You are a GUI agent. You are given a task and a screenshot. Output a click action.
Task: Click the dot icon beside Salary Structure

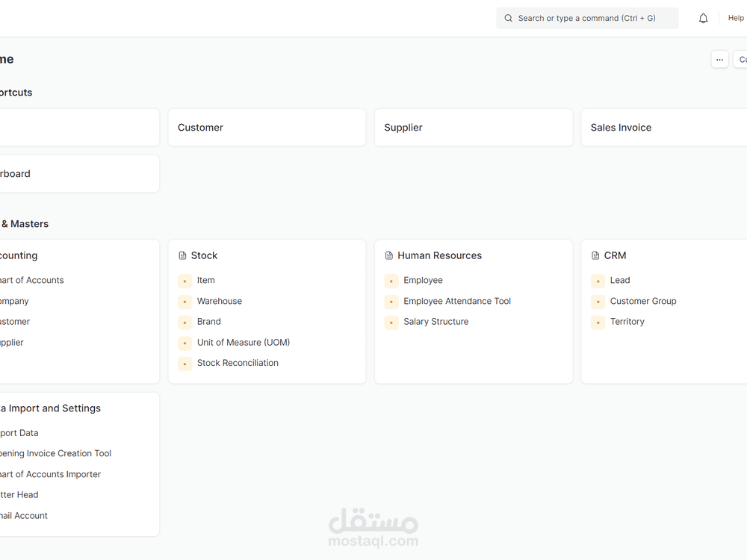391,323
